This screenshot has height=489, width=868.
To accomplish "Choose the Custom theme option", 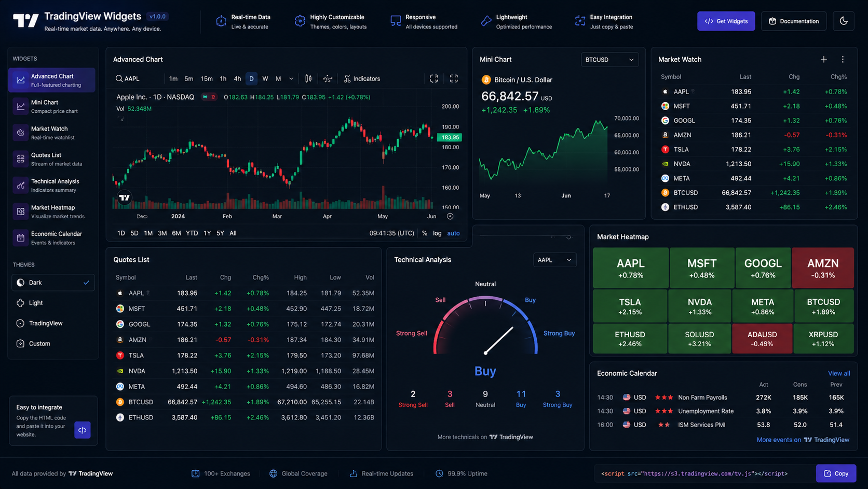I will tap(53, 343).
